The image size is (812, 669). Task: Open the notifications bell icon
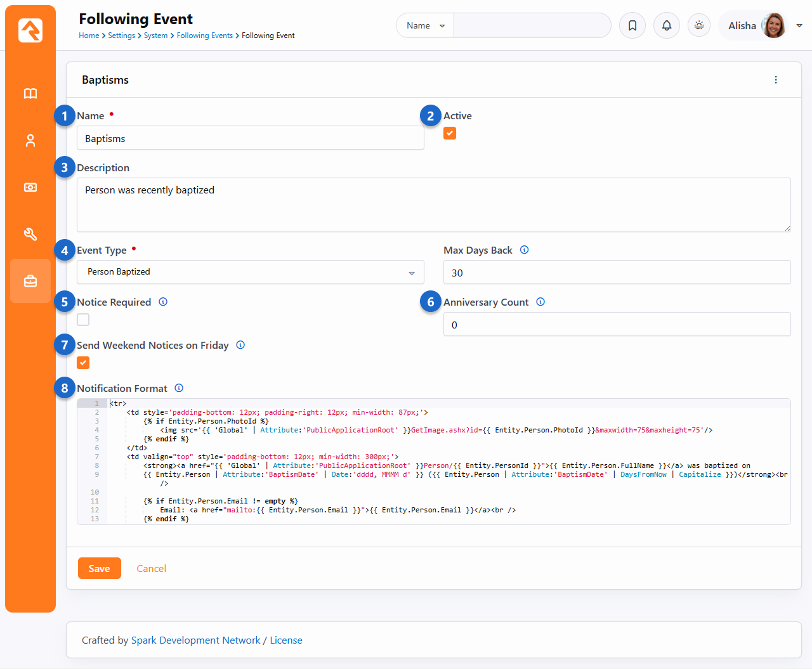point(667,26)
